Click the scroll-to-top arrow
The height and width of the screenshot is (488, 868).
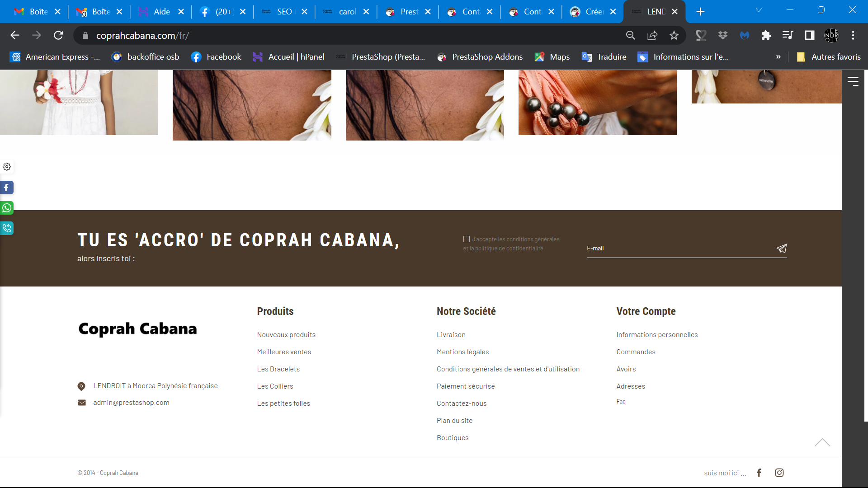click(822, 442)
